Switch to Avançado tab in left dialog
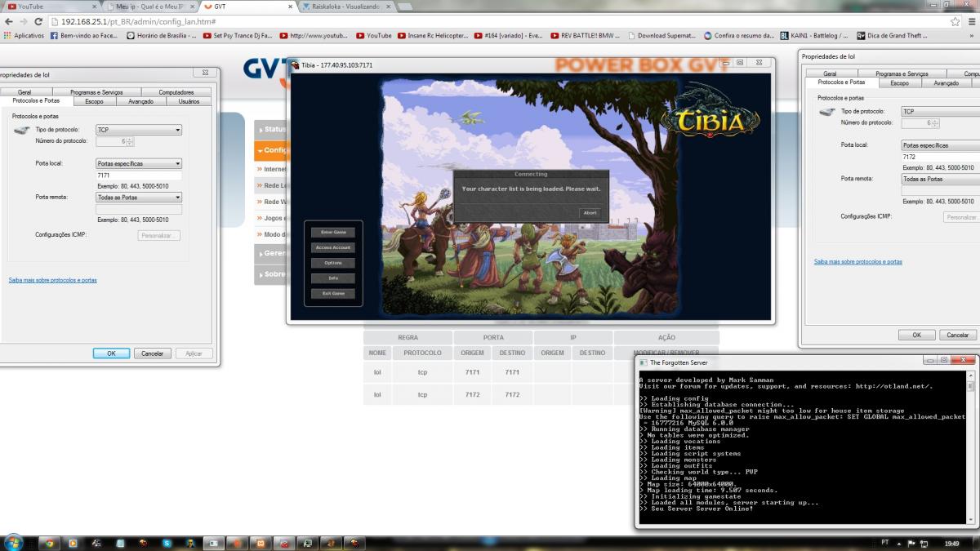 [x=140, y=101]
